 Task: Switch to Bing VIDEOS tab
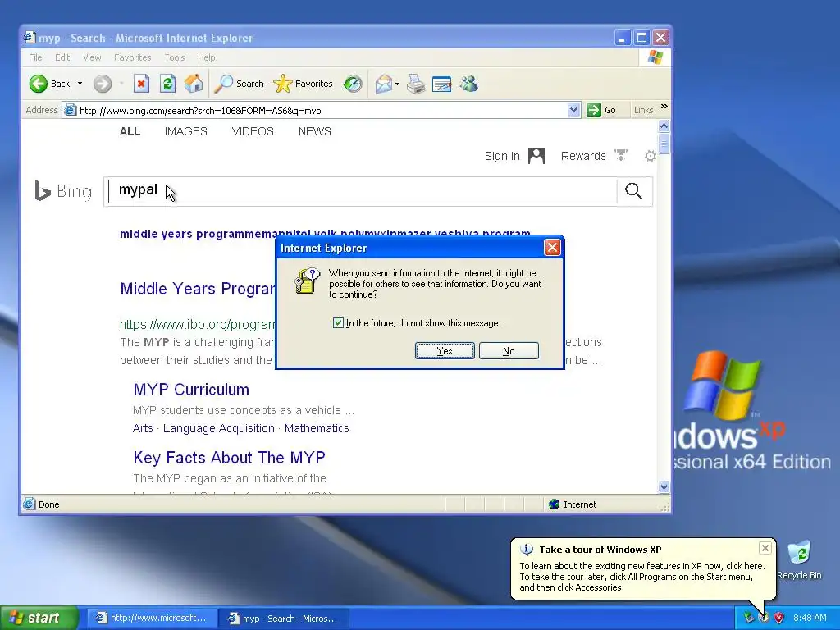point(253,131)
